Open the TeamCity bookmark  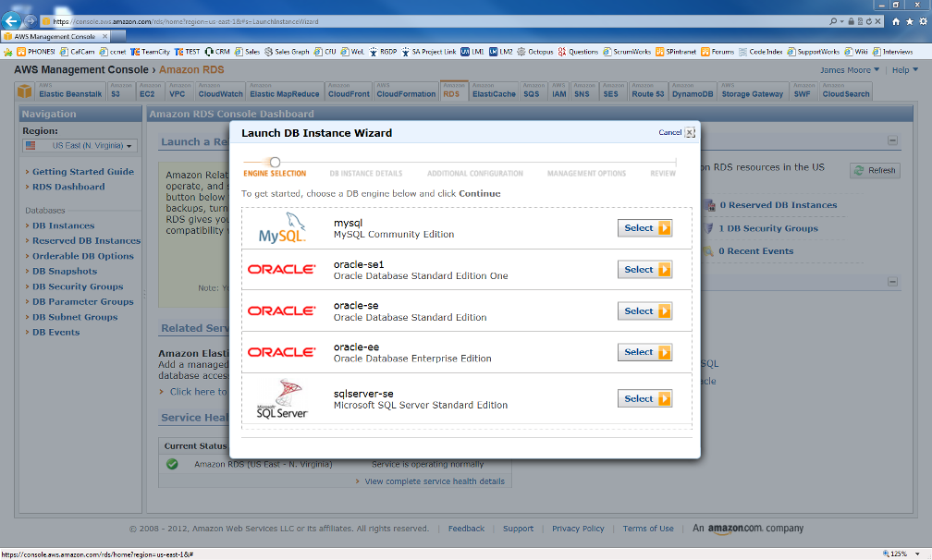pos(151,53)
